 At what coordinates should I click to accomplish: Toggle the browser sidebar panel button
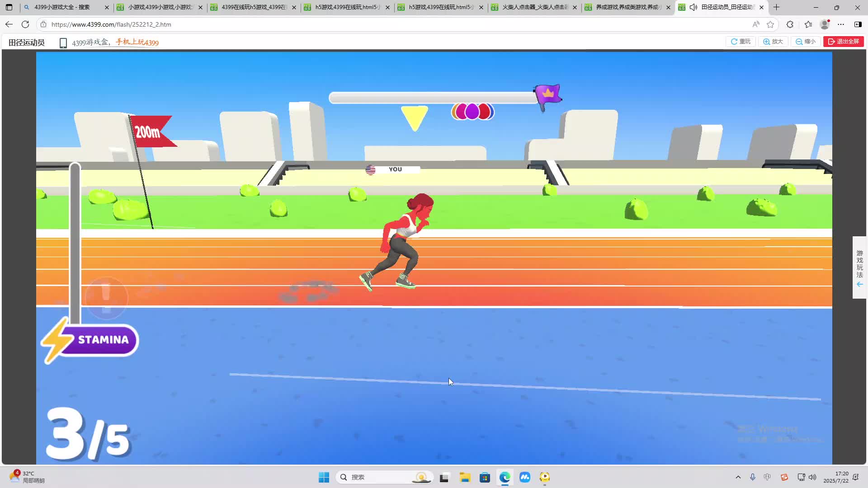click(x=858, y=24)
